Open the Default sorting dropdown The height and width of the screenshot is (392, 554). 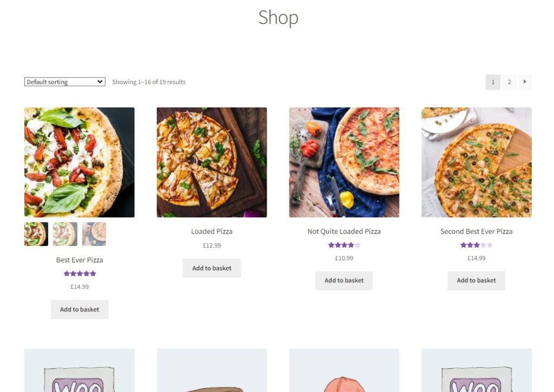click(64, 82)
